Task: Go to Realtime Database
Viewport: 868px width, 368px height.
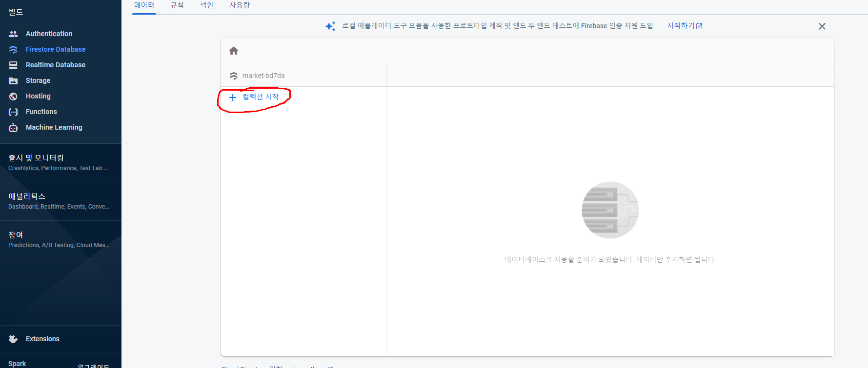Action: click(x=56, y=65)
